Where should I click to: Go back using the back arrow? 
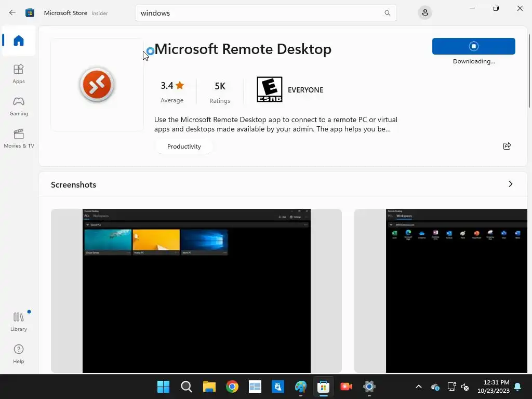pos(12,13)
